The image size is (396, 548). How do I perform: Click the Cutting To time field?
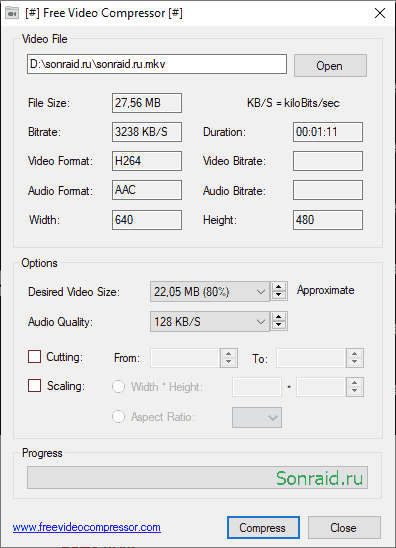pyautogui.click(x=310, y=358)
